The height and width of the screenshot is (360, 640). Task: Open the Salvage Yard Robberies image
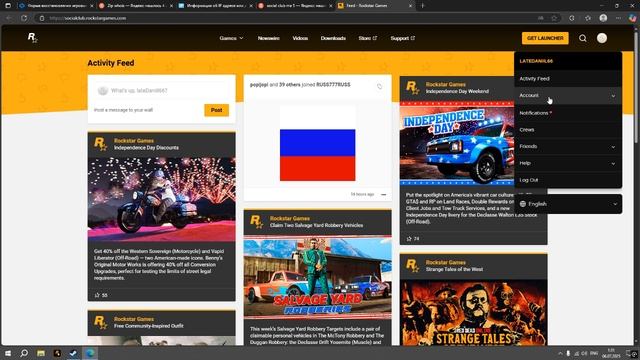click(x=318, y=277)
